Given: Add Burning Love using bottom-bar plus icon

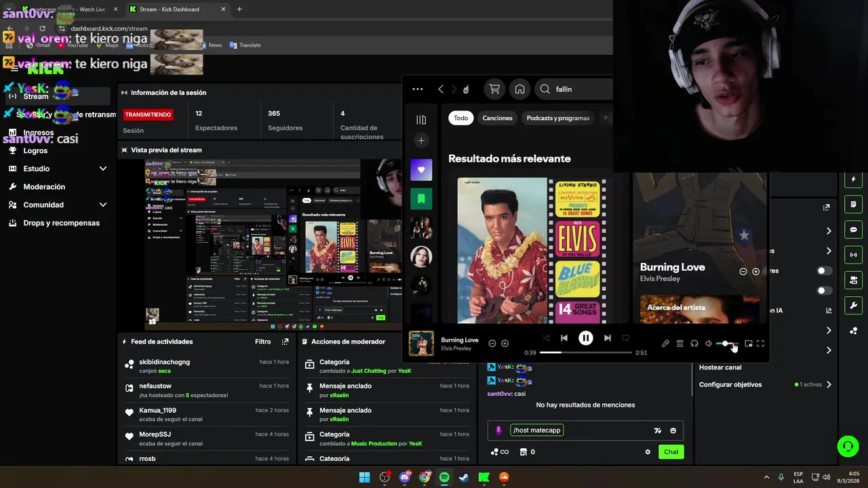Looking at the screenshot, I should click(505, 344).
